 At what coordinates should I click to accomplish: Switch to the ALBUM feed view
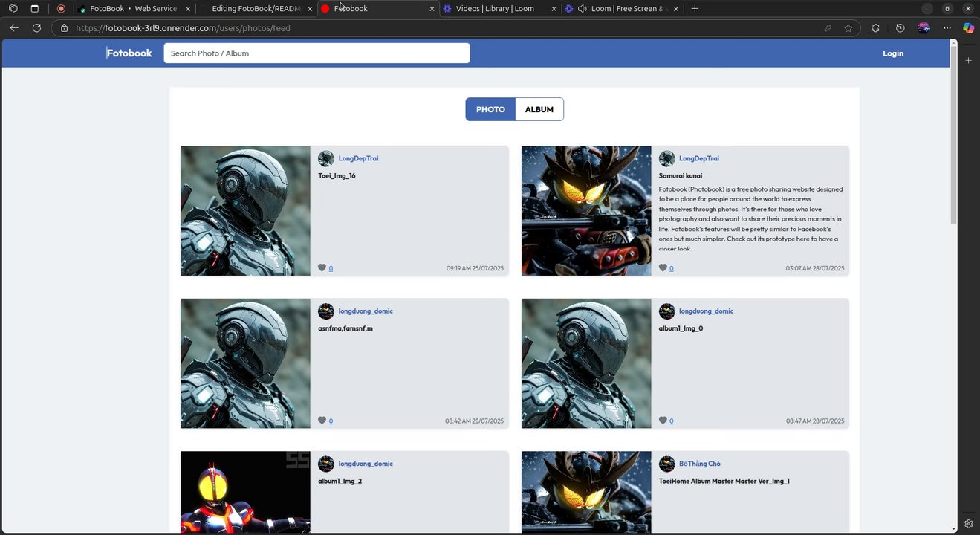pyautogui.click(x=539, y=109)
